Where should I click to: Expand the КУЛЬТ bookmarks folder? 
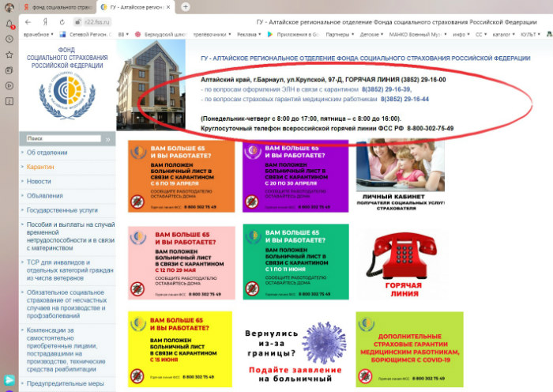pos(530,34)
